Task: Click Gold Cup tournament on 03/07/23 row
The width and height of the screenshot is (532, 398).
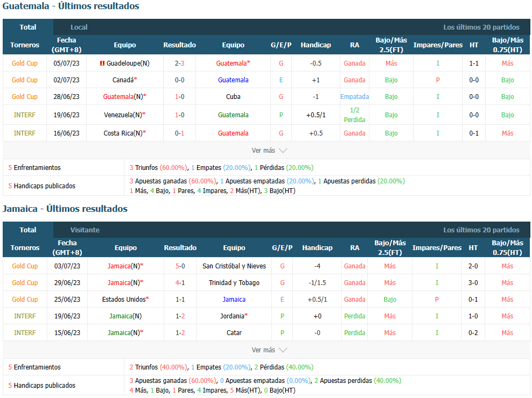Action: [25, 266]
